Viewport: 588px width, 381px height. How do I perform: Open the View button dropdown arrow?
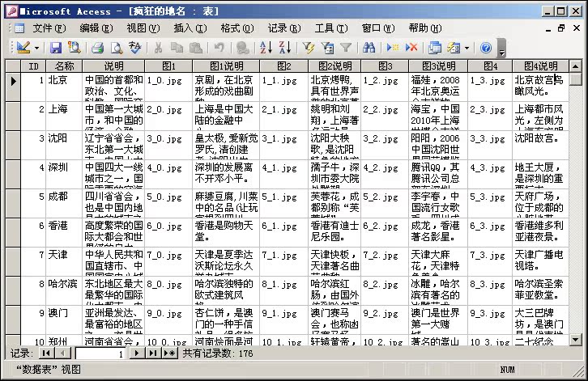[36, 48]
